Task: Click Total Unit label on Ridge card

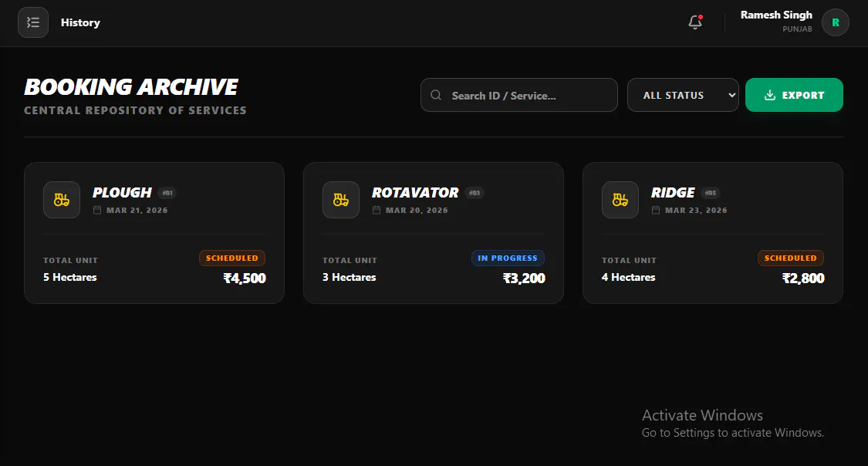Action: [630, 261]
